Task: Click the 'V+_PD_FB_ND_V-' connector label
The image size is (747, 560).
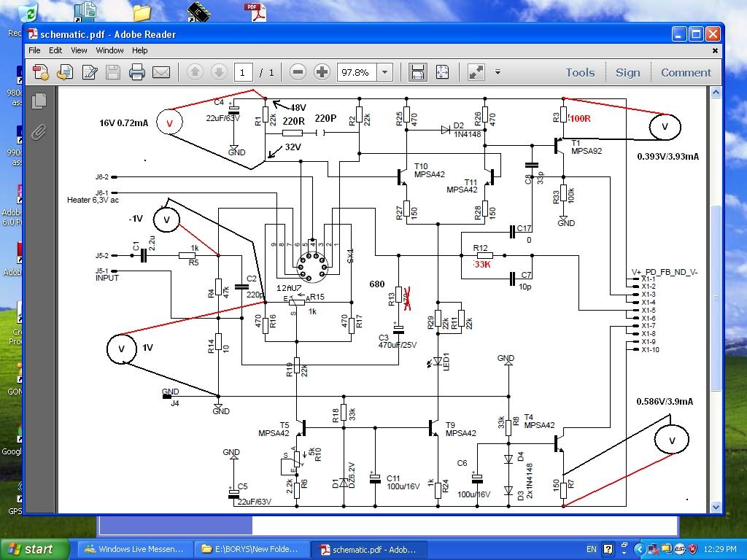Action: pyautogui.click(x=665, y=272)
